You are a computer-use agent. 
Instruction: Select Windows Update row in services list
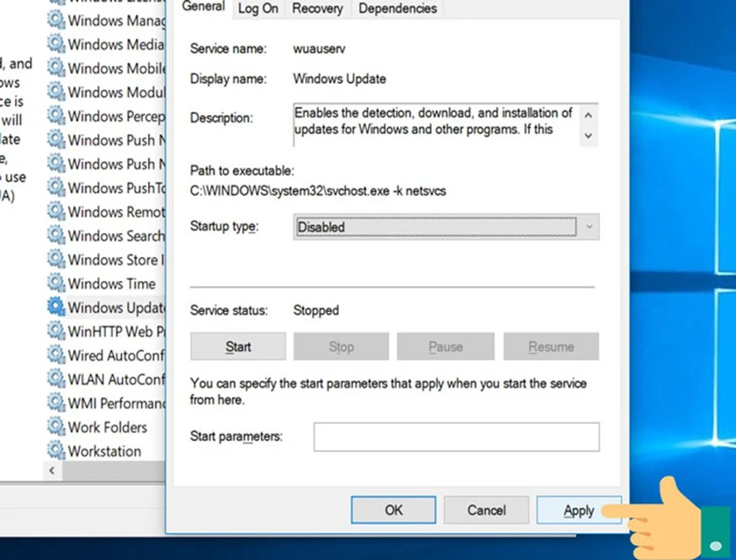tap(106, 308)
